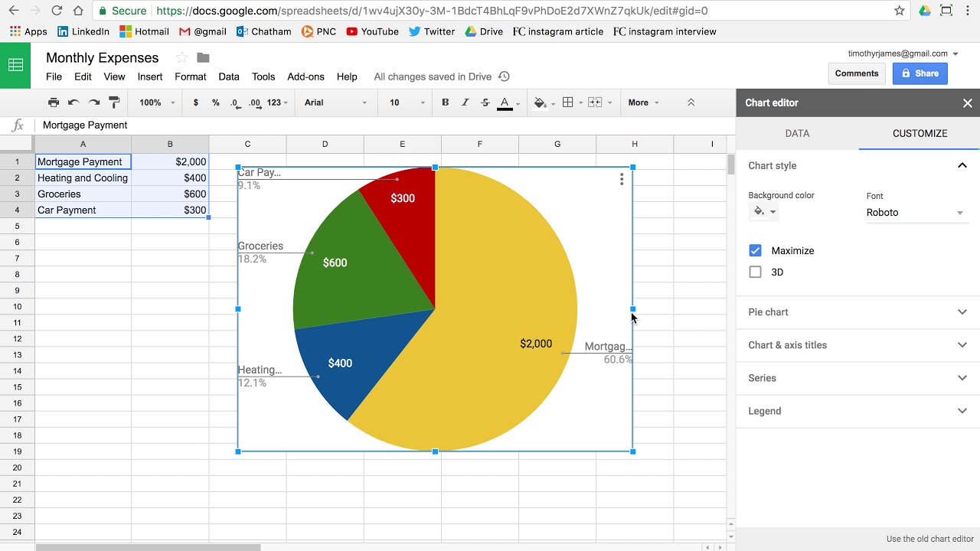Open the Sheets home icon
980x551 pixels.
coord(15,65)
